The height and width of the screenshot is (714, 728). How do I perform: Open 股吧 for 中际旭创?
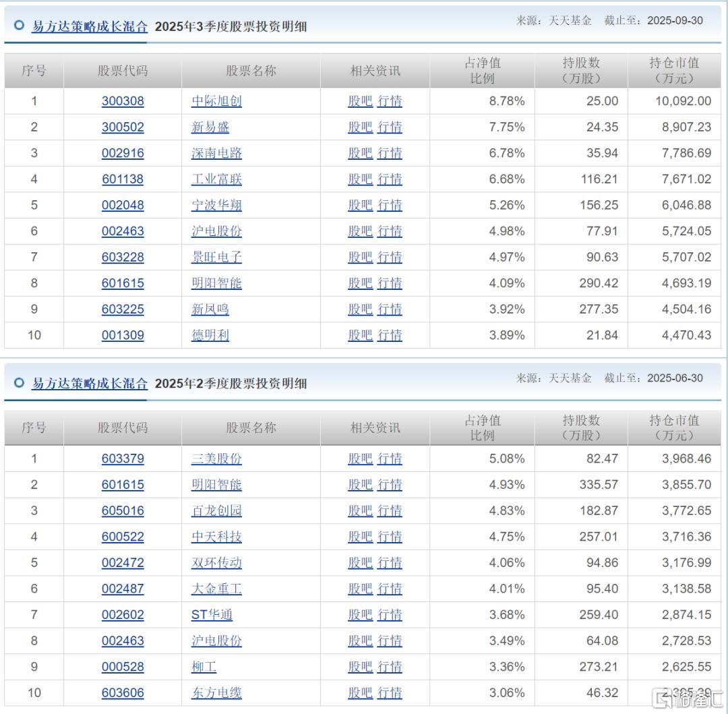(360, 101)
